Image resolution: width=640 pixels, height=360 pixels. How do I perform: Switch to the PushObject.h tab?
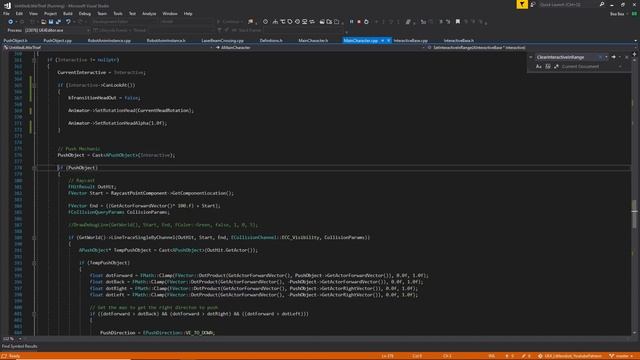click(16, 40)
